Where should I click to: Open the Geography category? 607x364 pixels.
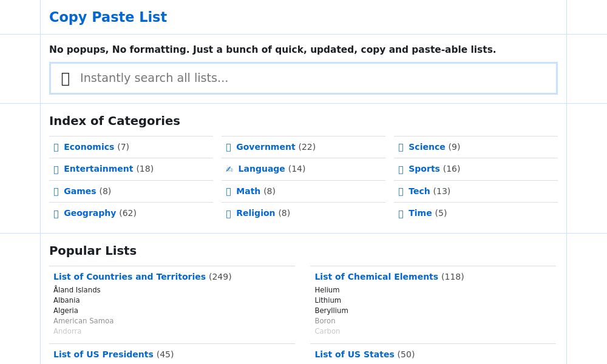(x=90, y=213)
